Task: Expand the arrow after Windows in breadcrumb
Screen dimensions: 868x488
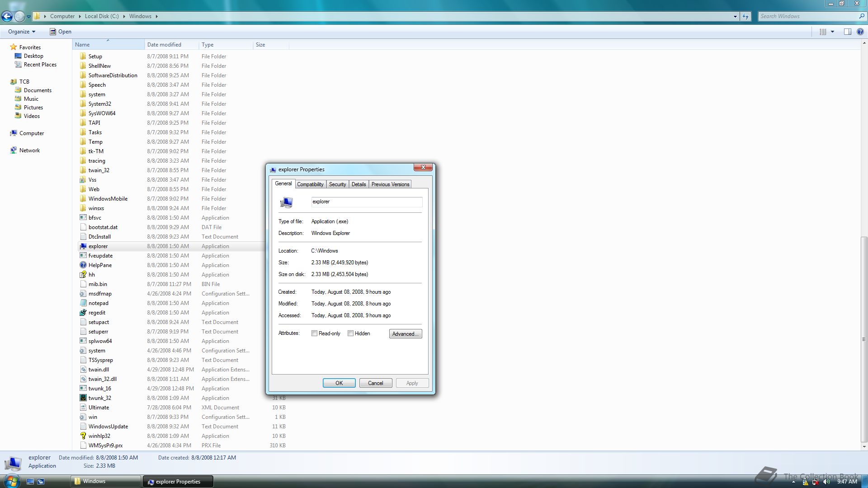Action: coord(157,16)
